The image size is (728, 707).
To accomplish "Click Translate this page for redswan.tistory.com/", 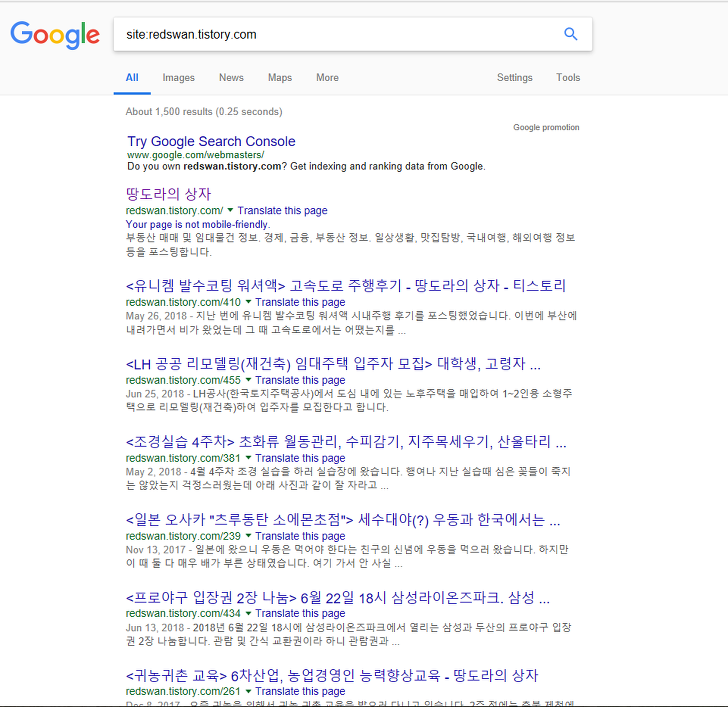I will (282, 210).
